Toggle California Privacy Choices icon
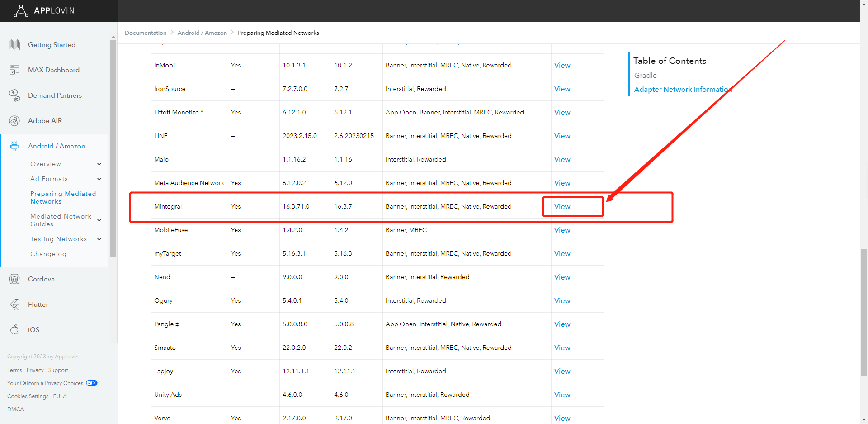Screen dimensions: 868x424 tap(92, 383)
